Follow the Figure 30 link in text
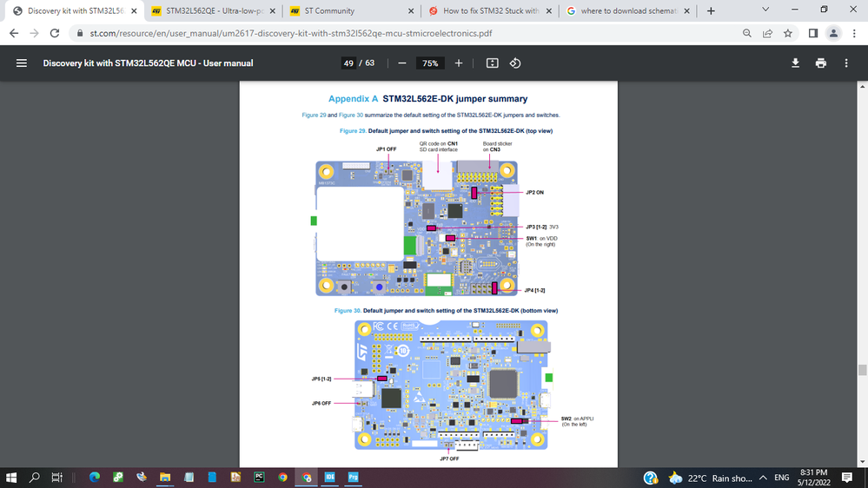Viewport: 868px width, 488px height. 351,115
